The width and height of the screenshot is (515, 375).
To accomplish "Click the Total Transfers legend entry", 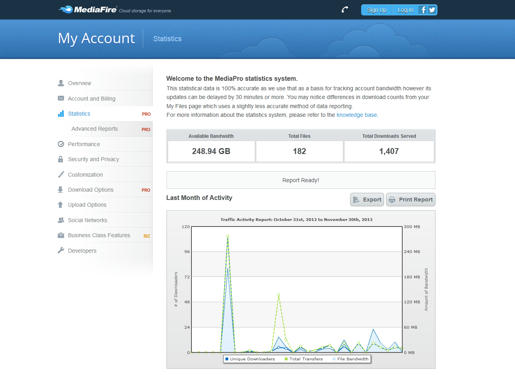I will pyautogui.click(x=304, y=359).
